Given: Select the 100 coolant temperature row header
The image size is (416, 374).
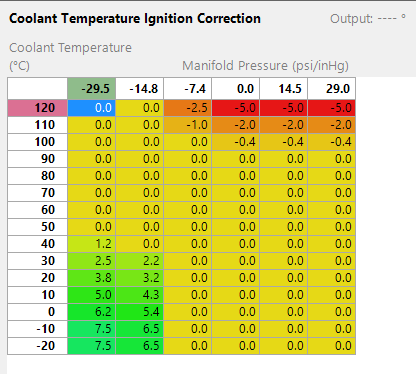Looking at the screenshot, I should point(38,142).
